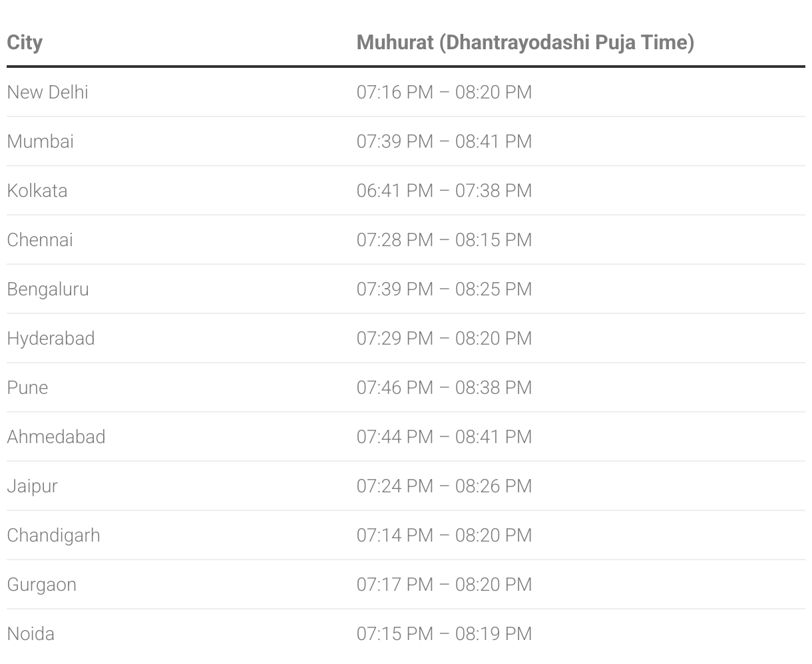Screen dimensions: 812x664
Task: Select Pune in the table
Action: pyautogui.click(x=27, y=387)
